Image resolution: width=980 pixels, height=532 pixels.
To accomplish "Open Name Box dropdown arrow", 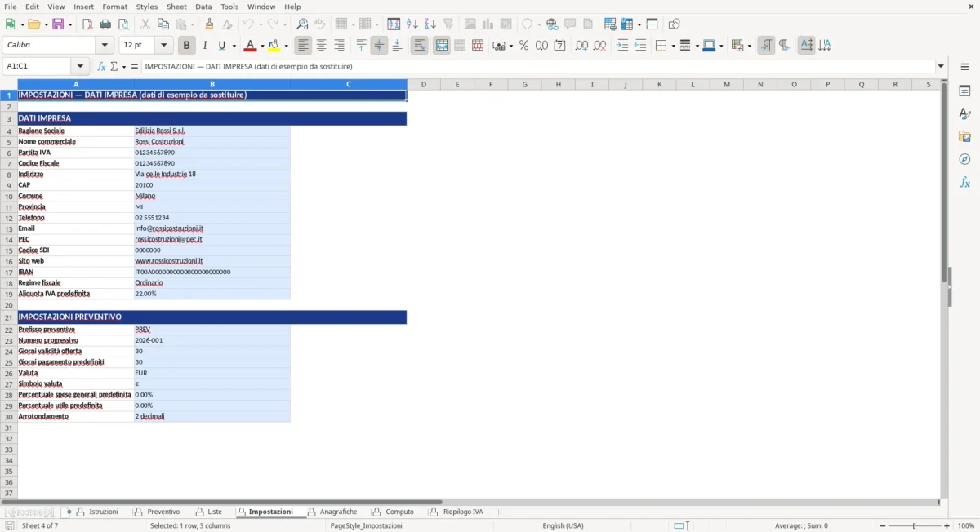I will pos(80,66).
